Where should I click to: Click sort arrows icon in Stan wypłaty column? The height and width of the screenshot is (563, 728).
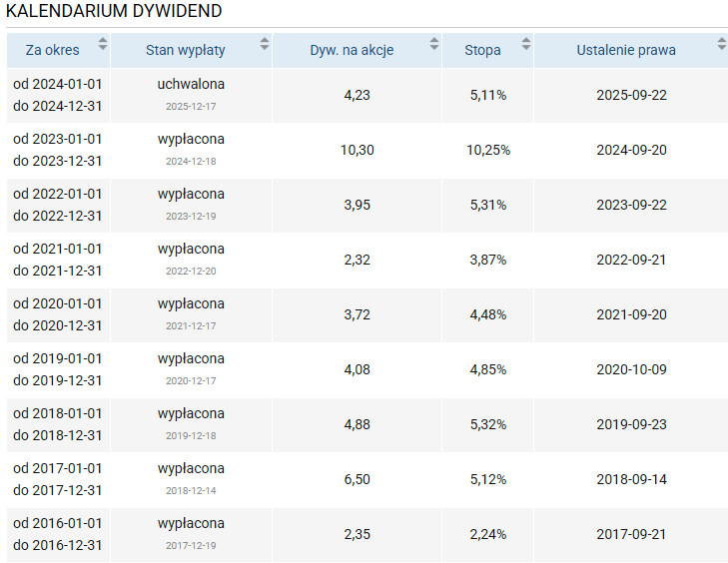264,44
